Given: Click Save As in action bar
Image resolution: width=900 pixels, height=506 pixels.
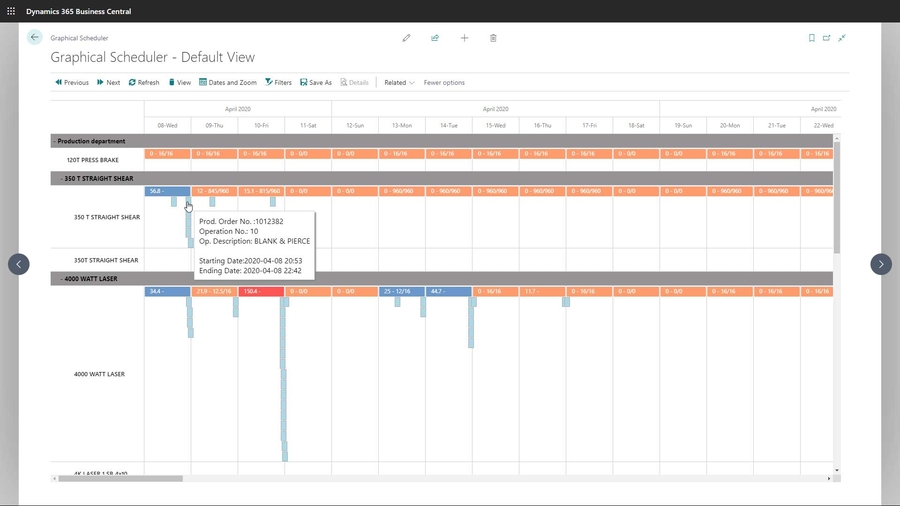Looking at the screenshot, I should point(316,83).
